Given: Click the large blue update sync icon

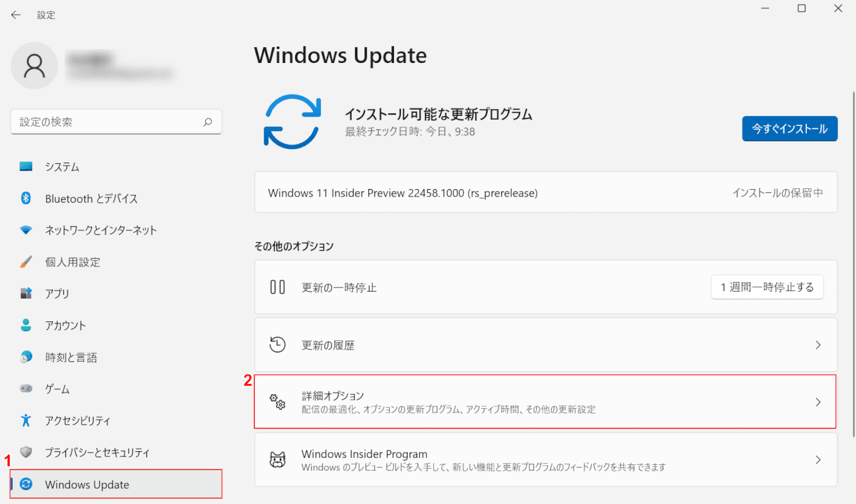Looking at the screenshot, I should [x=292, y=122].
